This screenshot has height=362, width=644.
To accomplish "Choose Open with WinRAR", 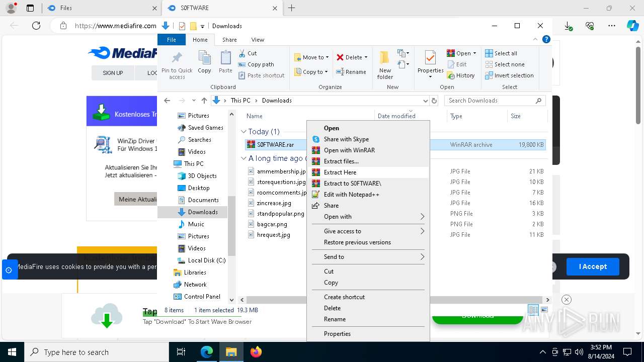I will tap(368, 150).
